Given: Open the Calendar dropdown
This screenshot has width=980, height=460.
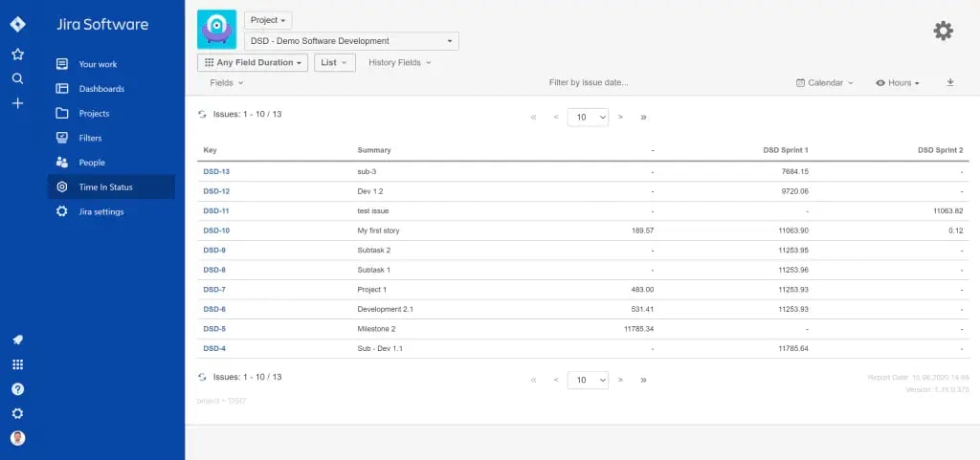Looking at the screenshot, I should pos(824,82).
